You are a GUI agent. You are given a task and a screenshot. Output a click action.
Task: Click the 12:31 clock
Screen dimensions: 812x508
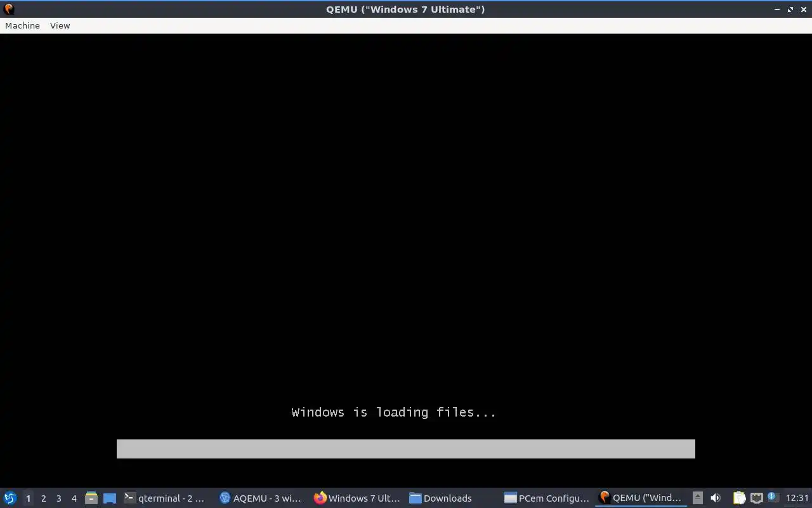tap(797, 498)
